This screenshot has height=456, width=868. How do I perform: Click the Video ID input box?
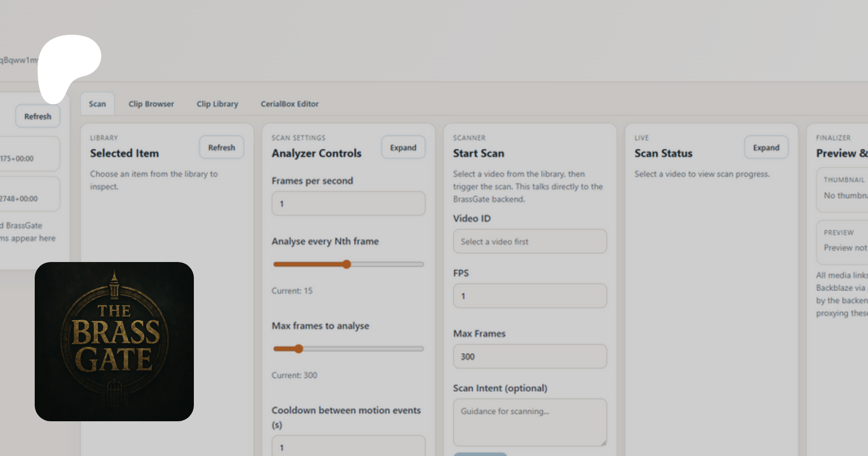tap(529, 242)
